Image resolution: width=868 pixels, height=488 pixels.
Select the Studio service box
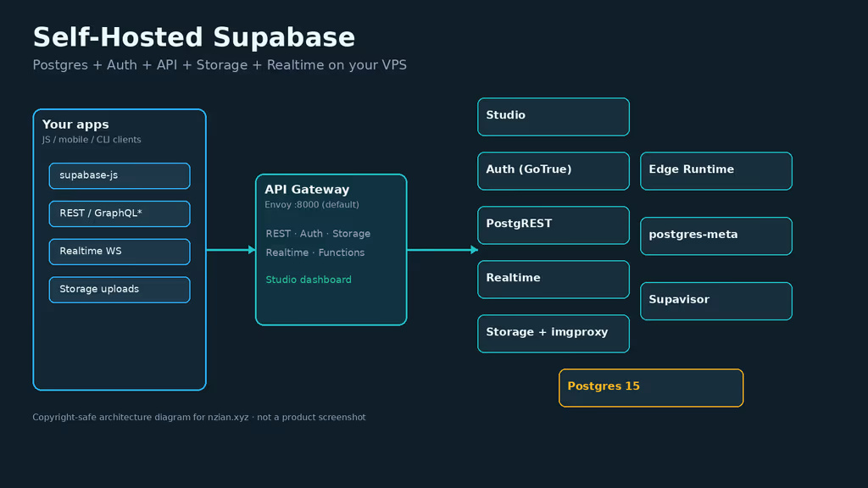pyautogui.click(x=554, y=117)
